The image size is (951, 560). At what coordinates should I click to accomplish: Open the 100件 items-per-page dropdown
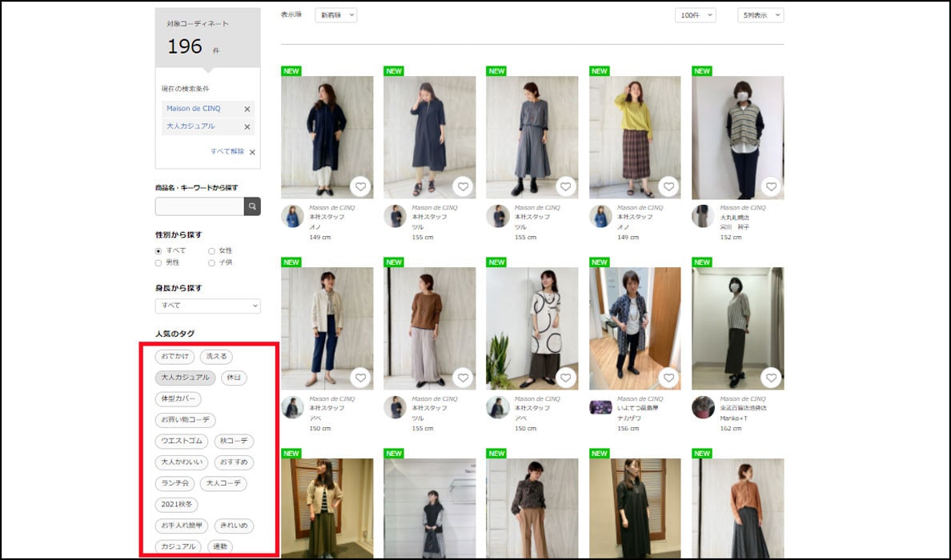[x=695, y=15]
